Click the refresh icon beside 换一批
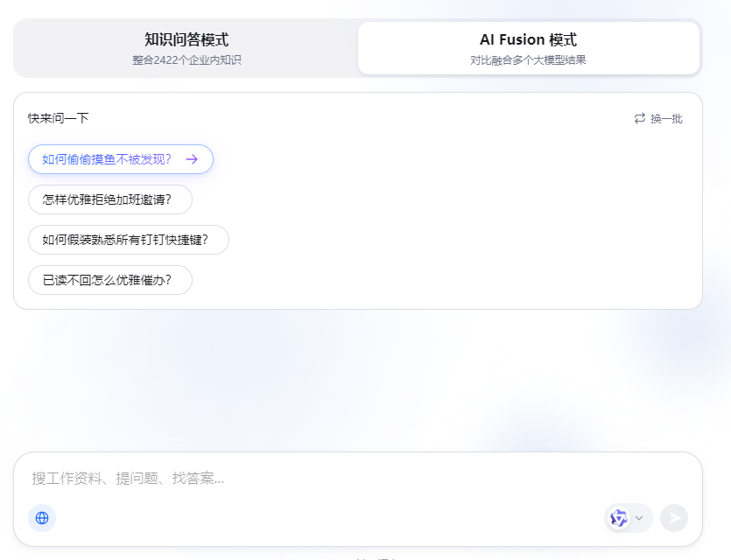Image resolution: width=731 pixels, height=560 pixels. coord(640,118)
